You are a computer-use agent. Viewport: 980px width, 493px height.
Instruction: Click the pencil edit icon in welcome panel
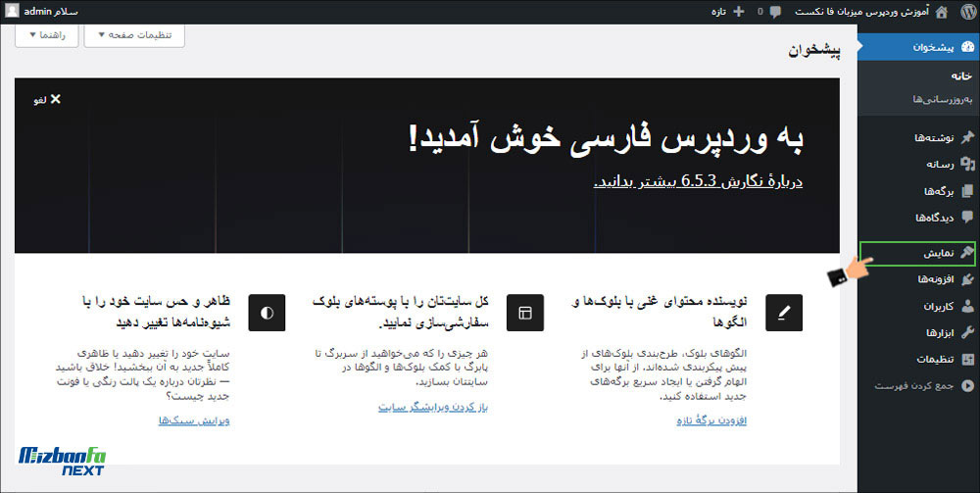click(784, 313)
